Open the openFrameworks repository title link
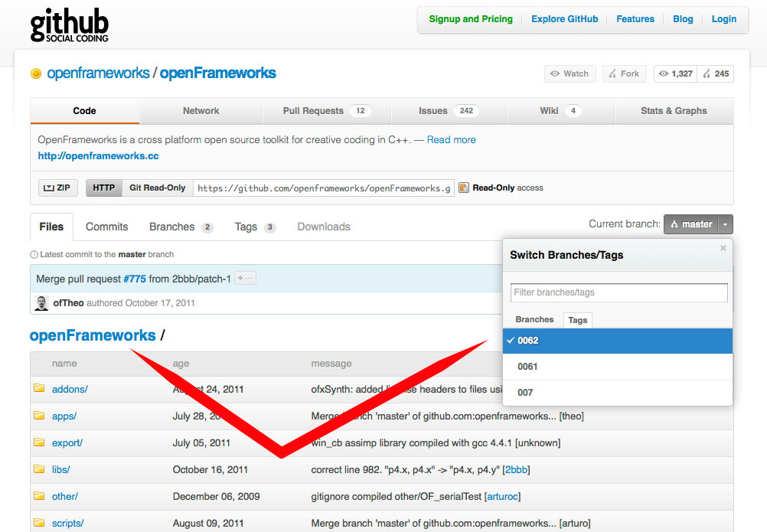Screen dimensions: 767x532 pos(217,73)
